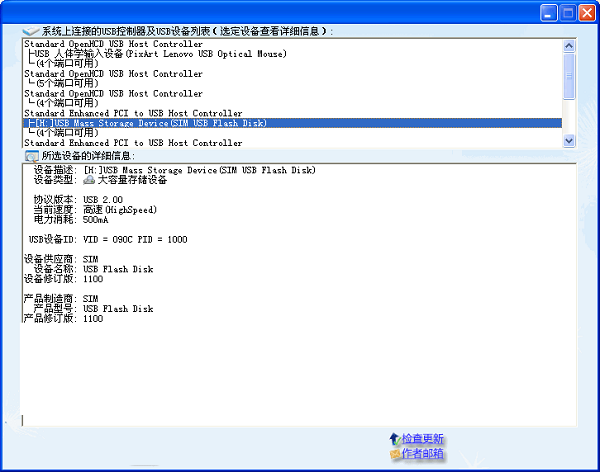Click the icon beside 所选设备的详细信息 heading
This screenshot has width=600, height=472.
[30, 156]
